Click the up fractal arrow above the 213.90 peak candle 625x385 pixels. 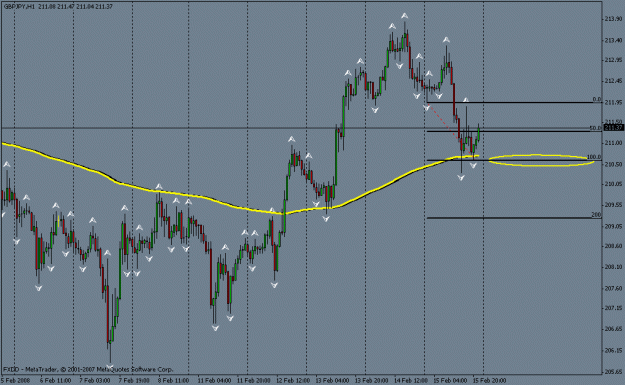[x=405, y=16]
